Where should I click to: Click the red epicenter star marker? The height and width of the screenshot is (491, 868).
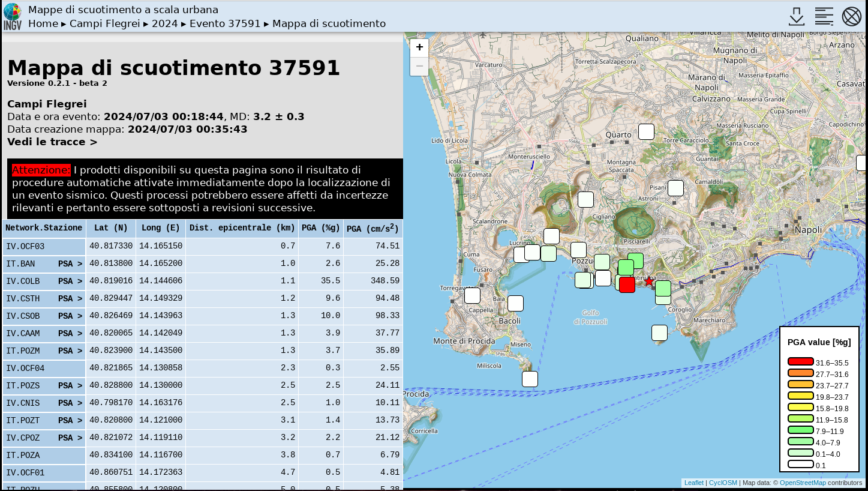[648, 281]
